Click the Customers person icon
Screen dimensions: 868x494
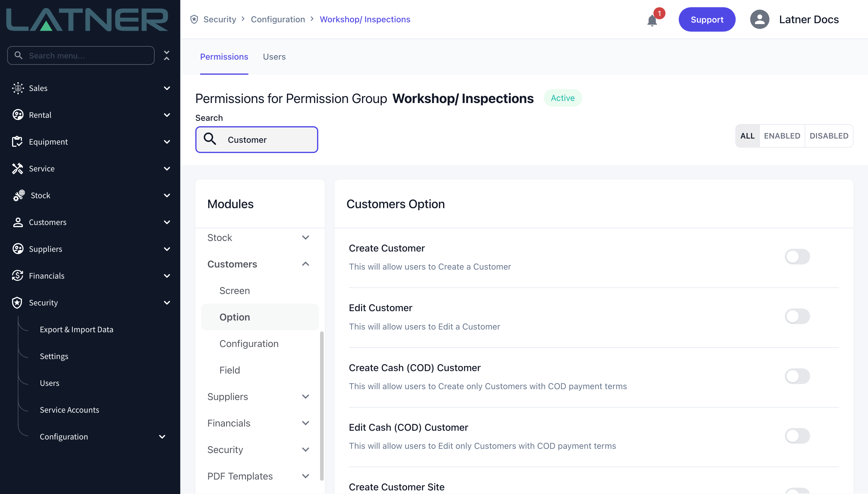click(18, 222)
